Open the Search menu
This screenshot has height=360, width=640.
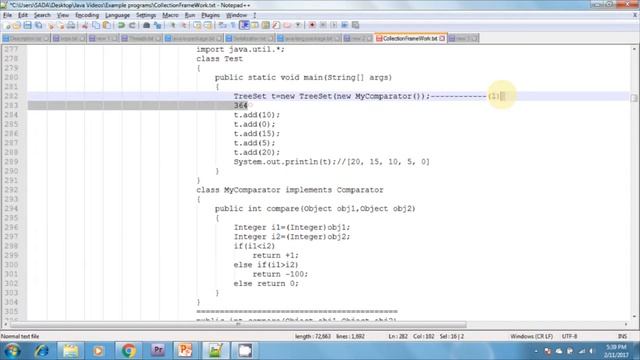coord(42,15)
